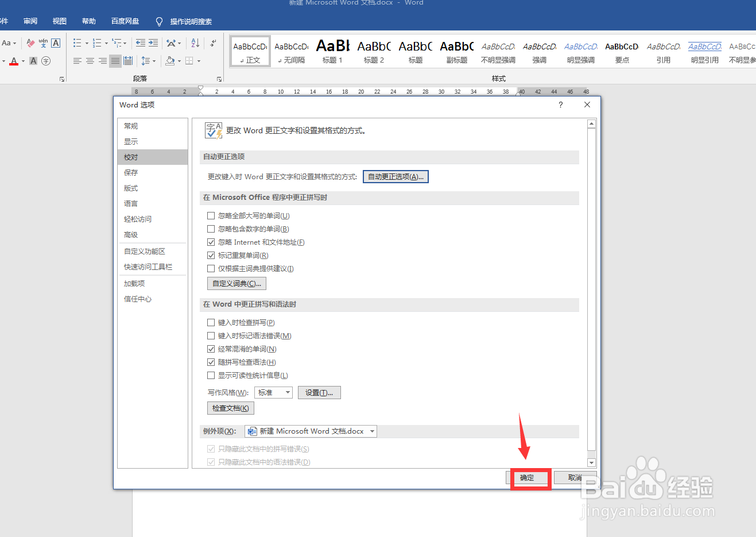The width and height of the screenshot is (756, 537).
Task: Open the Change Case Aa dropdown
Action: click(9, 43)
